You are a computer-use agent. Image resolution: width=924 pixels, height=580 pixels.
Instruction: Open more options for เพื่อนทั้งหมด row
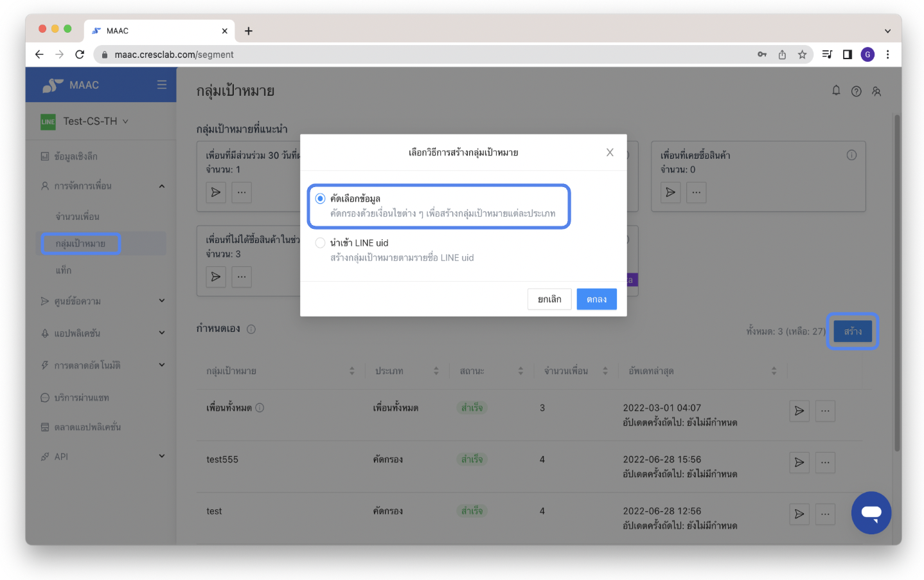click(x=825, y=411)
